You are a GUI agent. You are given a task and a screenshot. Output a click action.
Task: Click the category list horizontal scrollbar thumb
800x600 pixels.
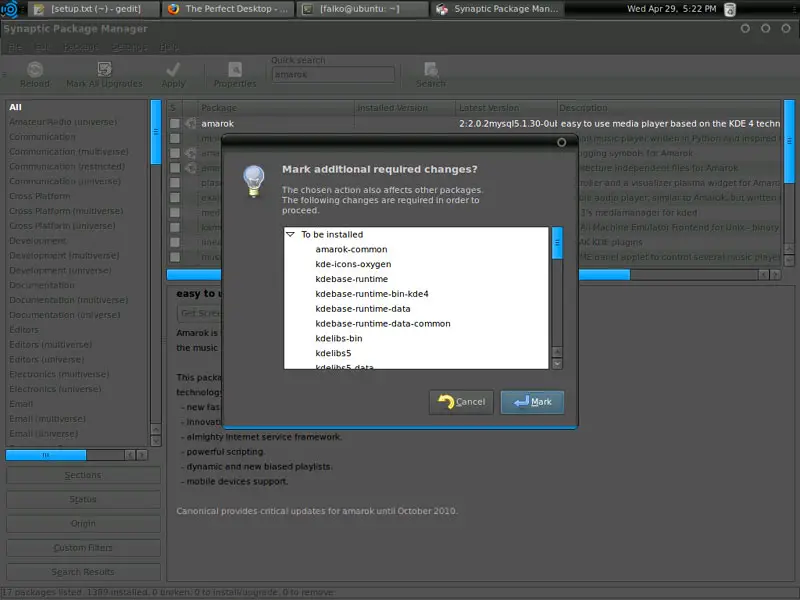pyautogui.click(x=46, y=455)
